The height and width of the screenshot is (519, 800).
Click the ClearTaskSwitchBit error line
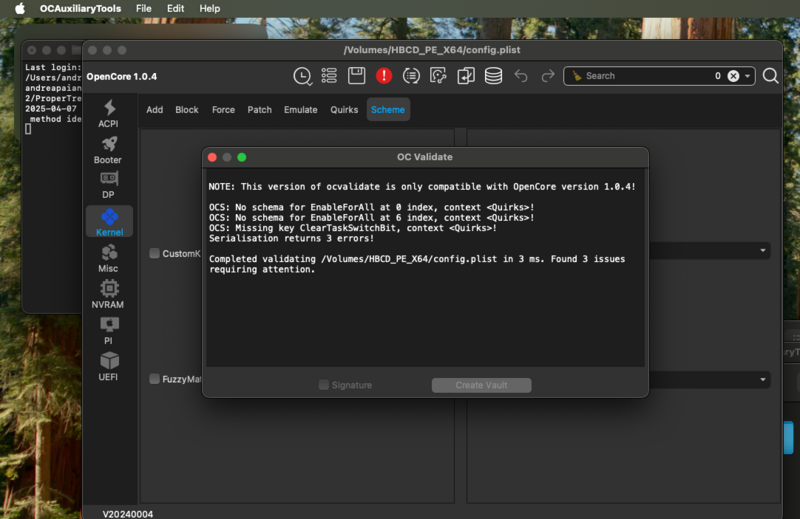[x=353, y=228]
